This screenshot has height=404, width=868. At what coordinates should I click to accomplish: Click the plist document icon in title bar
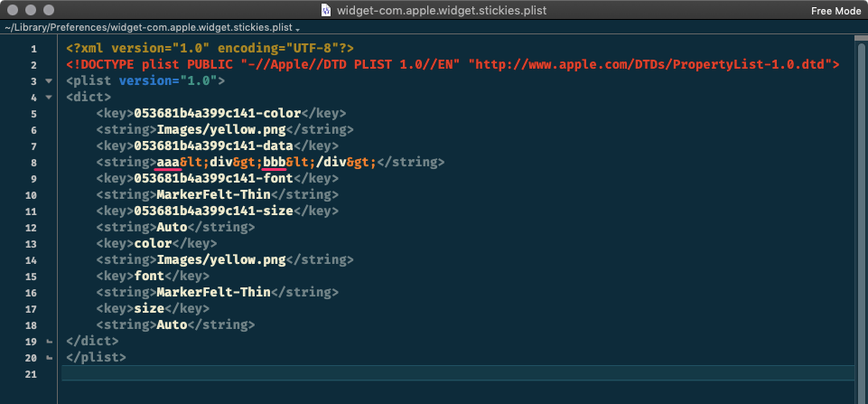[x=328, y=10]
